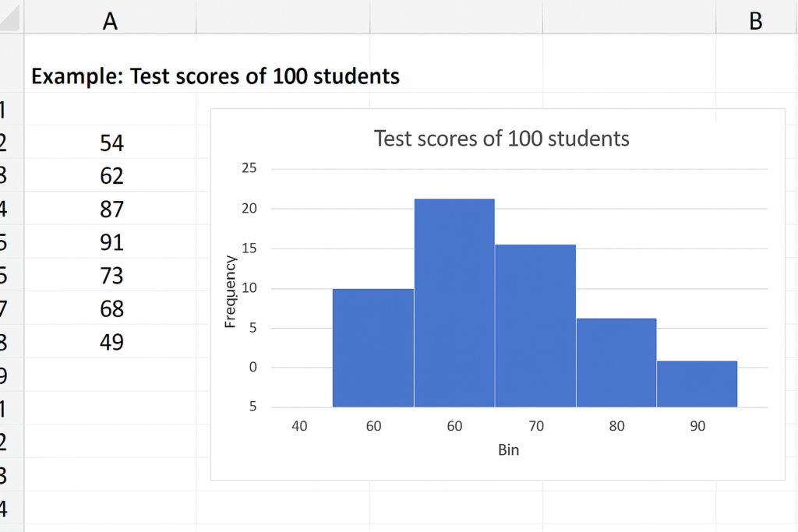Click the histogram bar above bin 70

535,326
